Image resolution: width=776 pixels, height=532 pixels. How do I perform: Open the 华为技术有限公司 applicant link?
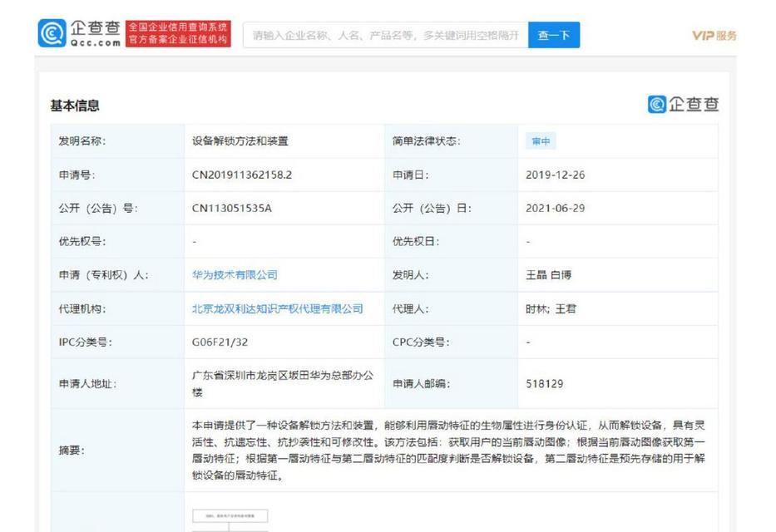235,275
